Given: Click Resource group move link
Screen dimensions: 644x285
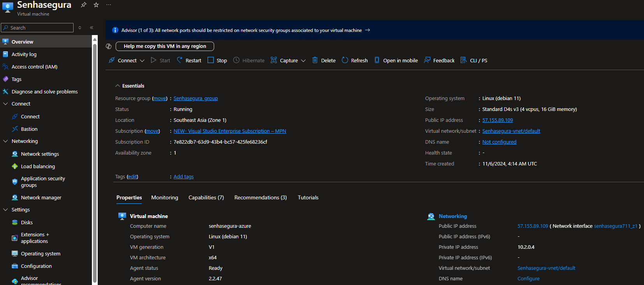Looking at the screenshot, I should 160,99.
